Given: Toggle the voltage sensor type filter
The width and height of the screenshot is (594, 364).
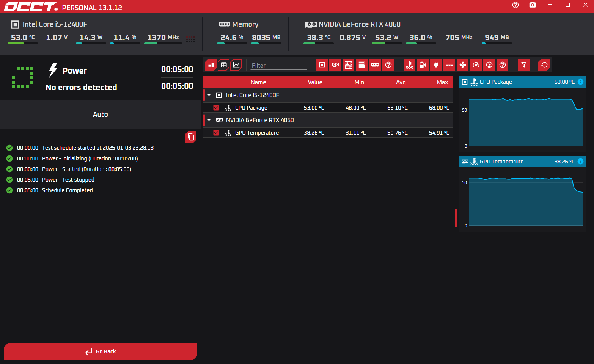Looking at the screenshot, I should tap(449, 65).
